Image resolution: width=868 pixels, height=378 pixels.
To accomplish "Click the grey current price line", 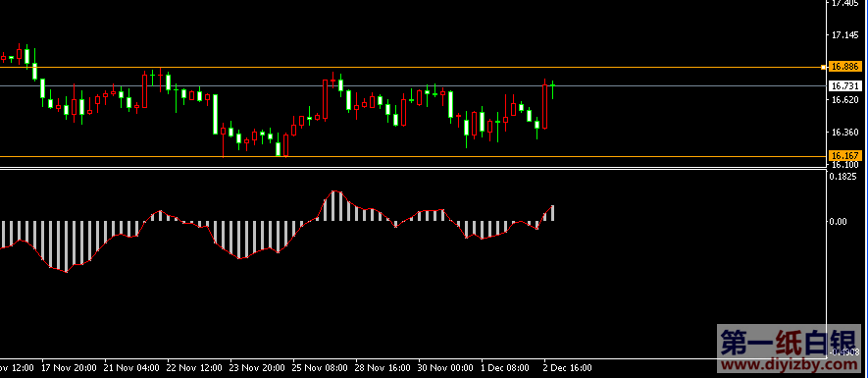I will click(x=412, y=86).
